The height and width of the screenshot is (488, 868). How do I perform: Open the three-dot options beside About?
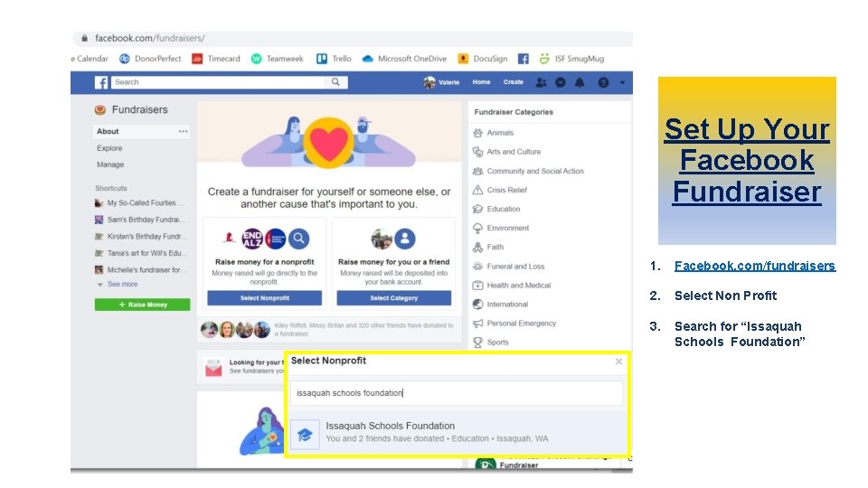[x=184, y=131]
